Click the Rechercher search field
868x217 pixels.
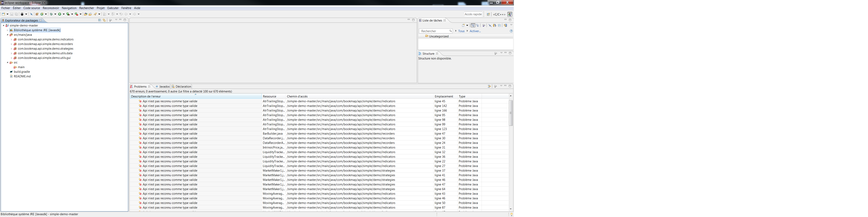pos(435,31)
